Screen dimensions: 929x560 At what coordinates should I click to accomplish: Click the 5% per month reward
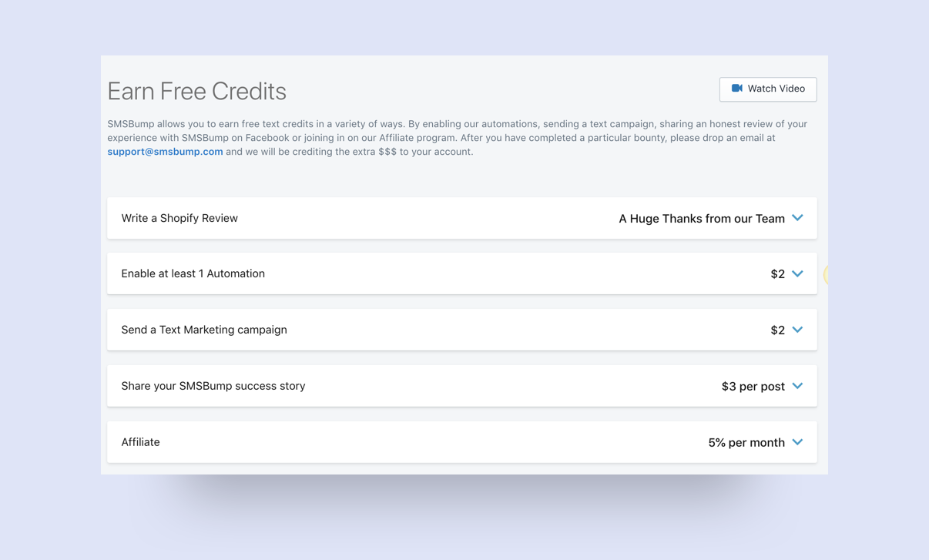tap(746, 443)
